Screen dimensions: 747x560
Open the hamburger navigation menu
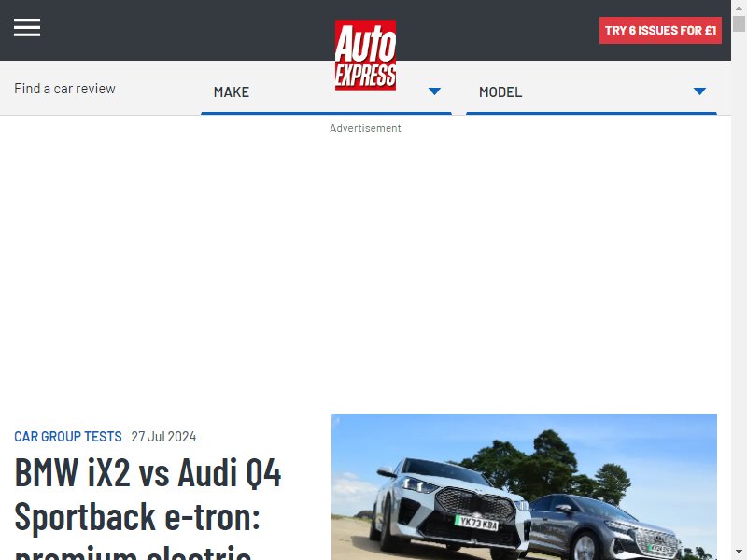coord(27,27)
